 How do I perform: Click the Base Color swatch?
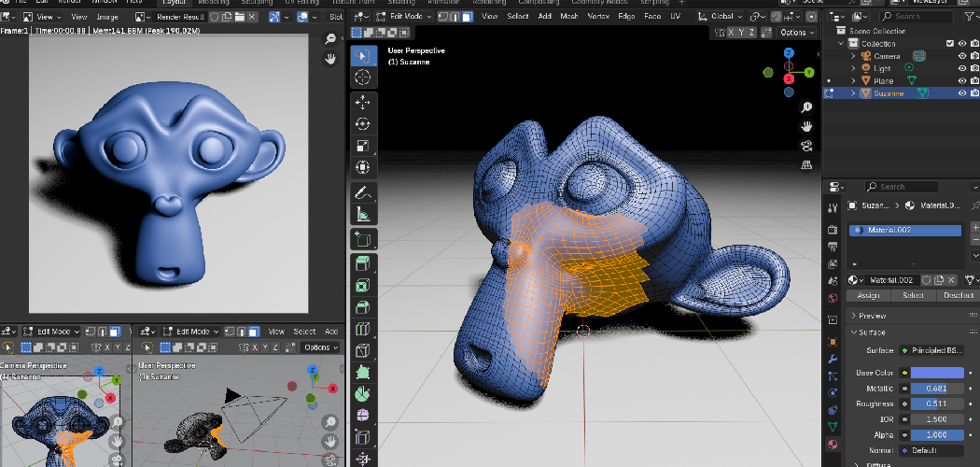[937, 373]
